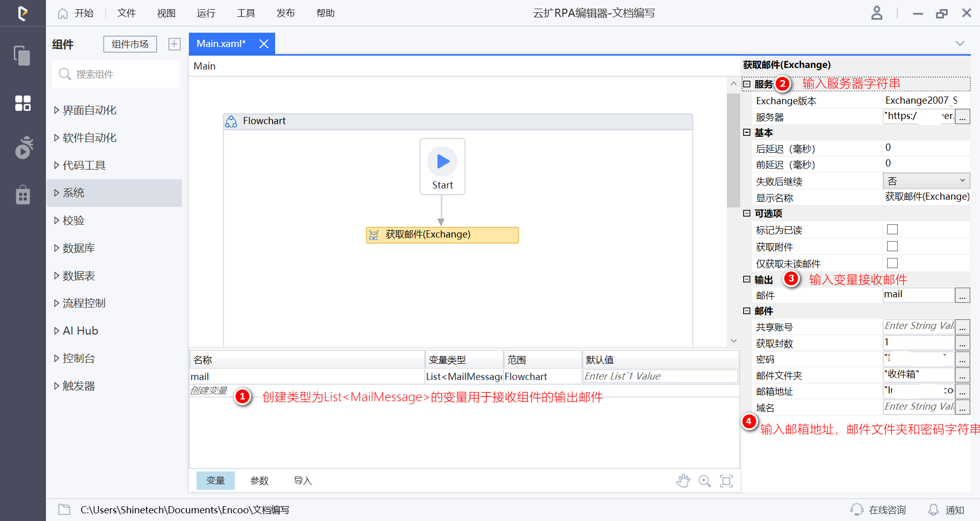Image resolution: width=980 pixels, height=521 pixels.
Task: Open the 文件 menu
Action: (126, 13)
